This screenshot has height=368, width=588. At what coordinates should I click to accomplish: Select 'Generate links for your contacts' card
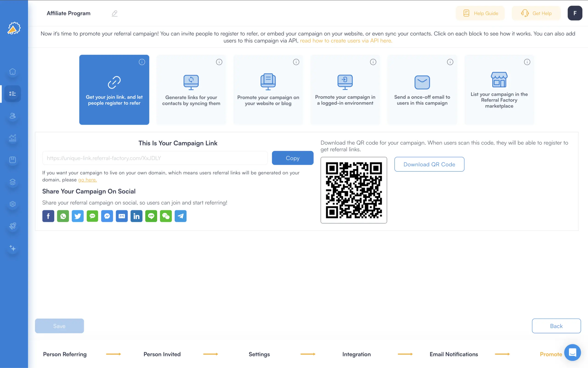pos(191,90)
